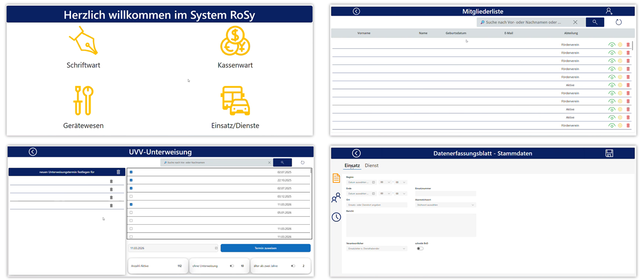Screen dimensions: 644x280
Task: Uncheck the row dated 22.10.2025
Action: pyautogui.click(x=131, y=180)
